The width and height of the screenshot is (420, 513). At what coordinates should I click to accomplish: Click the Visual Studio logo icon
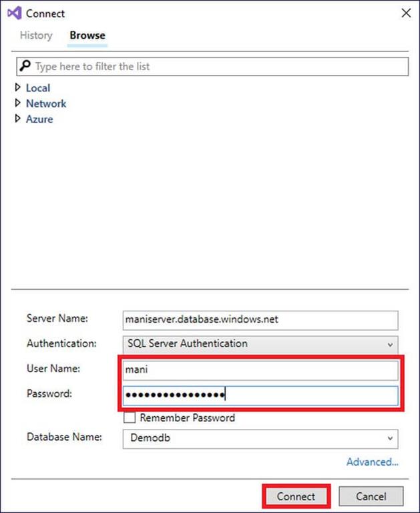14,13
